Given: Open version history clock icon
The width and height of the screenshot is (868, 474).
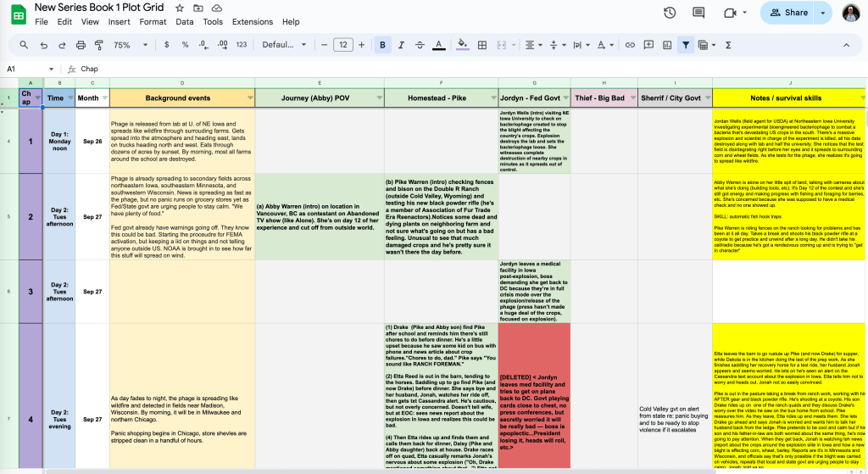Looking at the screenshot, I should (x=670, y=13).
